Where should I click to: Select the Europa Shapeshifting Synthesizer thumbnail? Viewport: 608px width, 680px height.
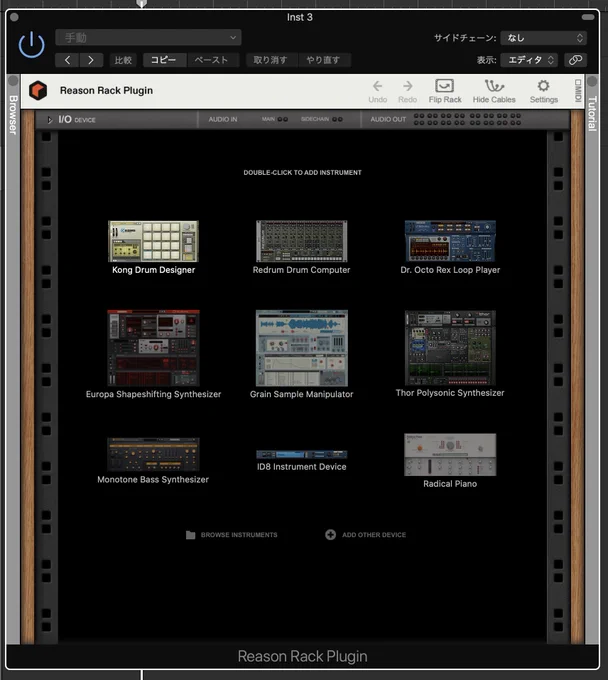tap(154, 348)
